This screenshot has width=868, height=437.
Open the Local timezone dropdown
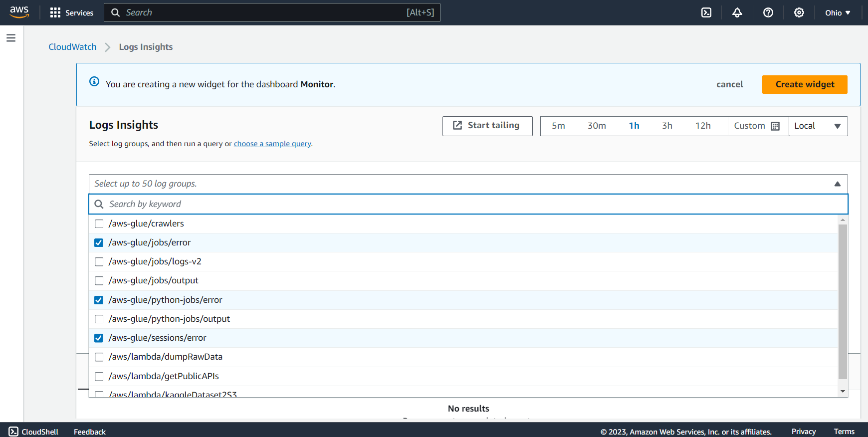pyautogui.click(x=818, y=126)
